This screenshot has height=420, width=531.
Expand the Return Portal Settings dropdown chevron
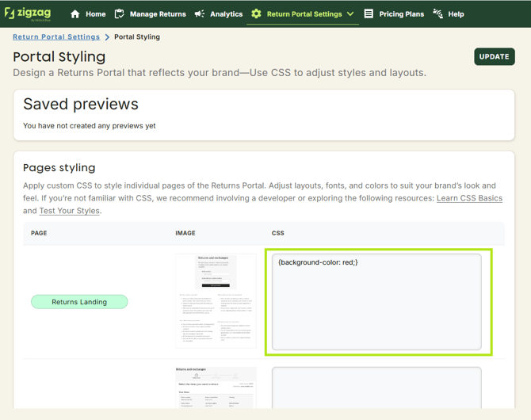tap(350, 14)
